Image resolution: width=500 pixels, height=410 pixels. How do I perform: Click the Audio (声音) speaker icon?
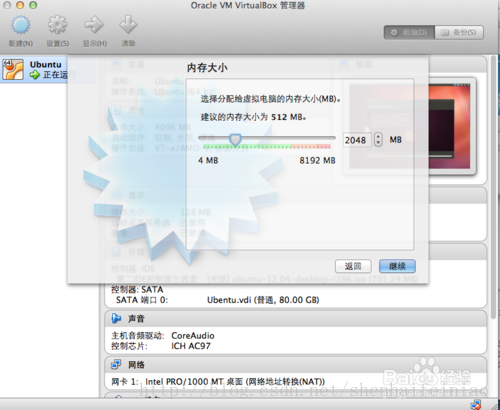click(x=116, y=319)
